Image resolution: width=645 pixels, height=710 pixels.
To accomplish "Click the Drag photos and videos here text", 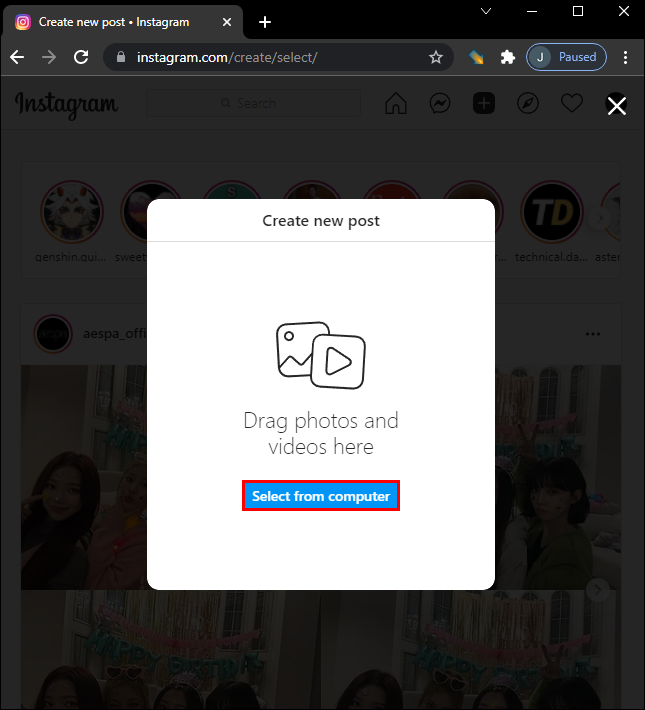I will click(x=321, y=433).
